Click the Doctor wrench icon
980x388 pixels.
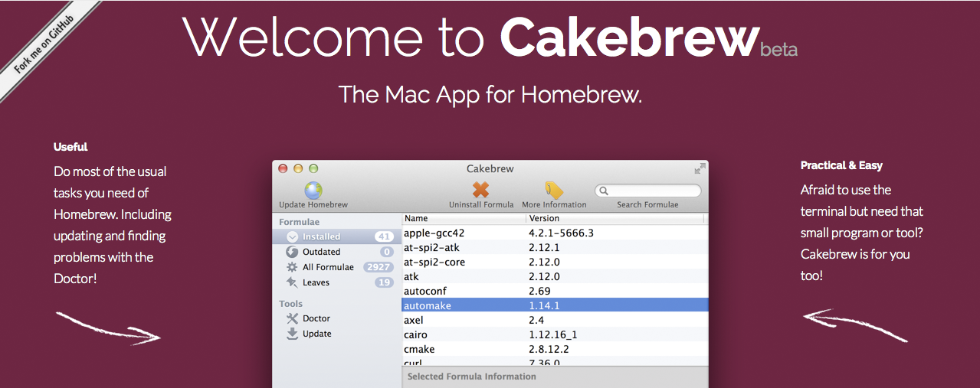click(x=292, y=318)
